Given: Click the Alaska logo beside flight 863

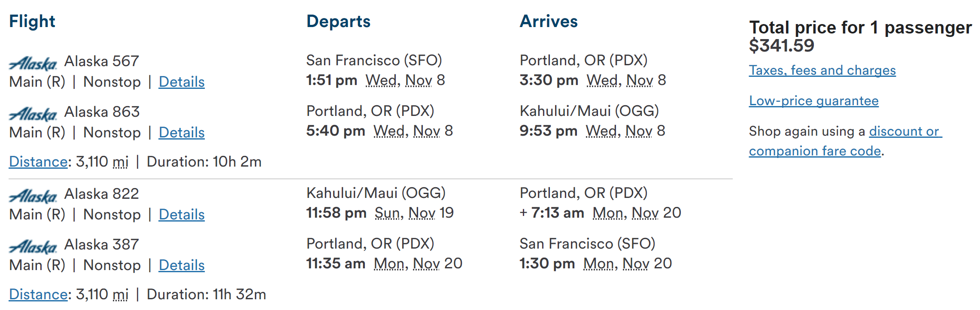Looking at the screenshot, I should 33,114.
